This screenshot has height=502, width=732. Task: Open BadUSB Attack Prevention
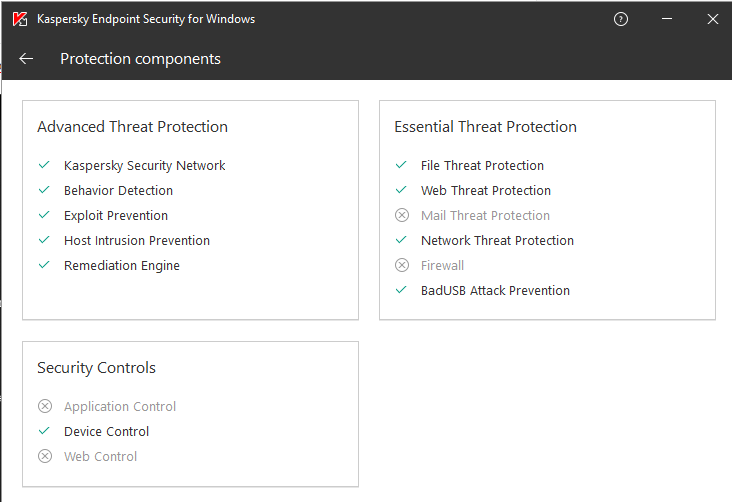[495, 291]
